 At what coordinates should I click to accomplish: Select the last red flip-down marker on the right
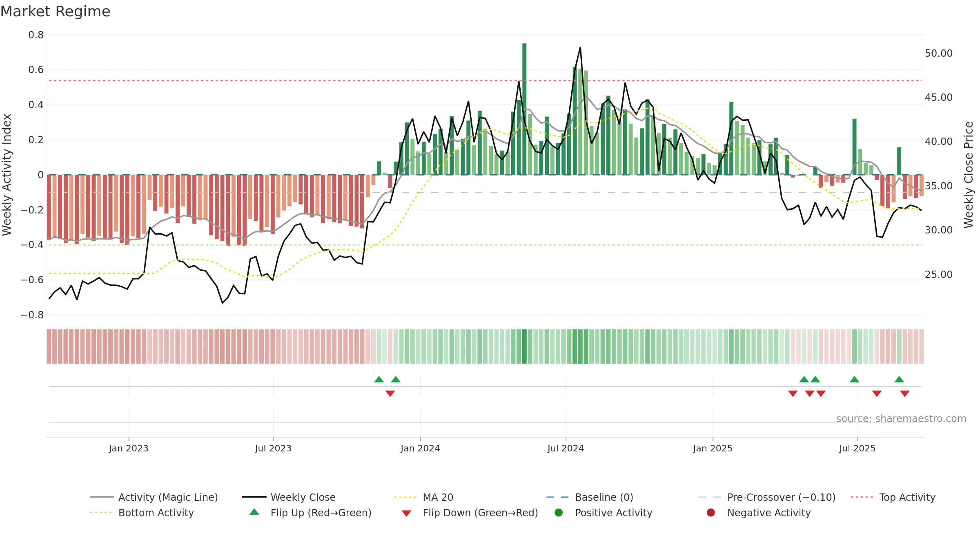pos(905,393)
